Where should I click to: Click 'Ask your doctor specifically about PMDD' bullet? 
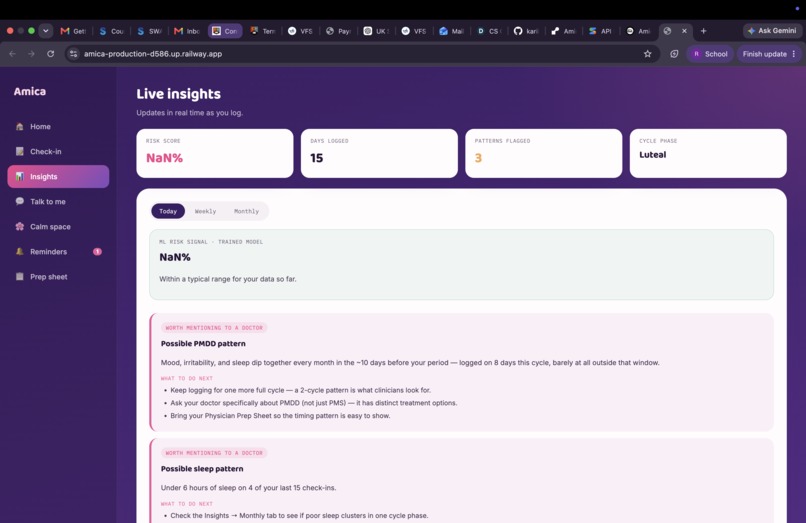(x=314, y=403)
